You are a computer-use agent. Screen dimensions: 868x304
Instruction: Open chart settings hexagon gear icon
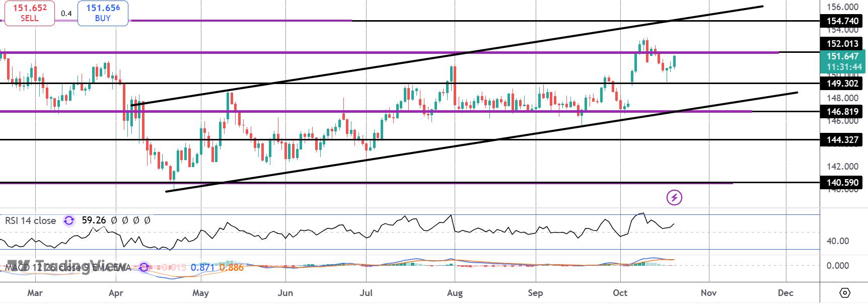(845, 293)
